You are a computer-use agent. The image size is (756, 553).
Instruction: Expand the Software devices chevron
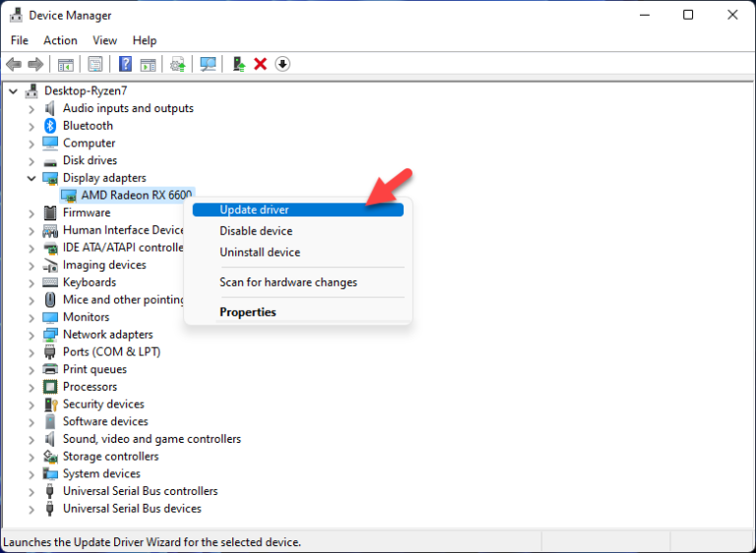coord(31,423)
